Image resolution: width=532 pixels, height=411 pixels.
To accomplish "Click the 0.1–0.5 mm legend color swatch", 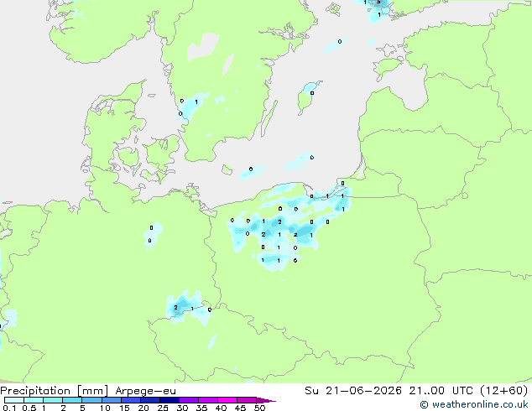I will [x=14, y=400].
